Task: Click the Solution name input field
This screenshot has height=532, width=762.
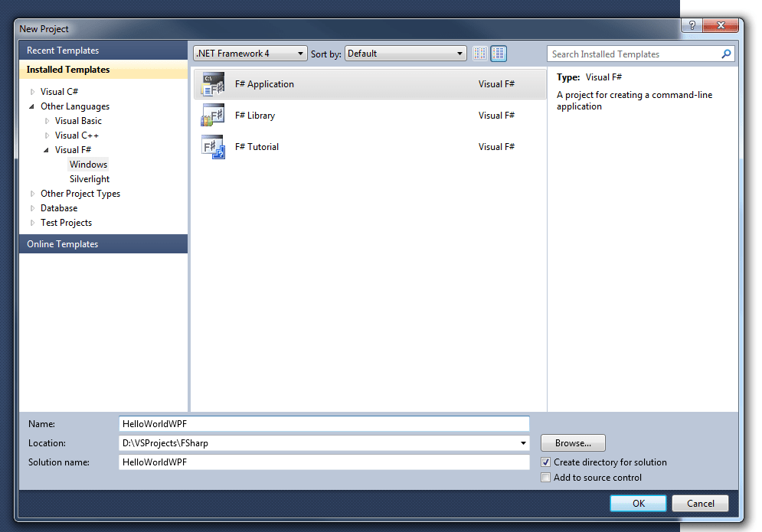Action: [324, 462]
